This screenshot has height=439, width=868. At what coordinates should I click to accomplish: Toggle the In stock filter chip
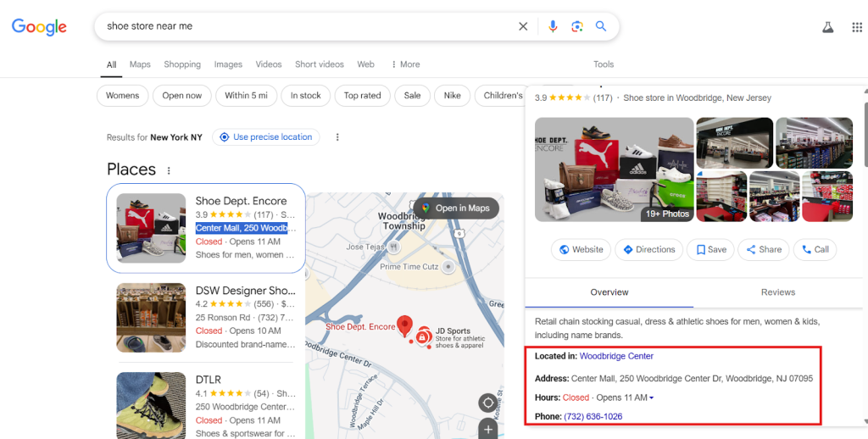(x=305, y=96)
